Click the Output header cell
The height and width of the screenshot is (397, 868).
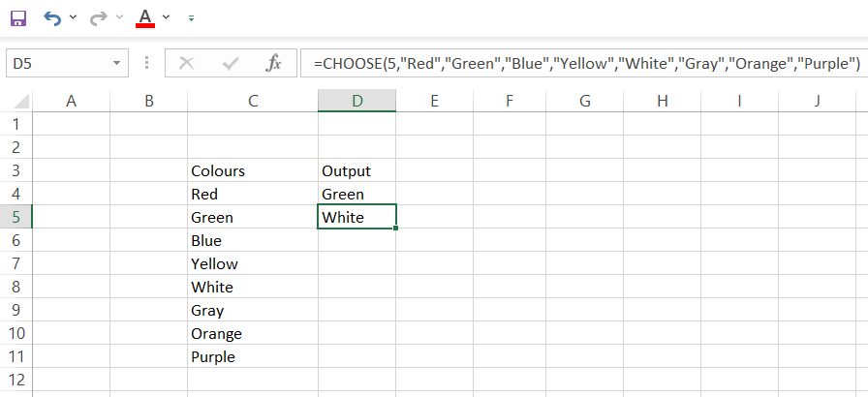[356, 171]
